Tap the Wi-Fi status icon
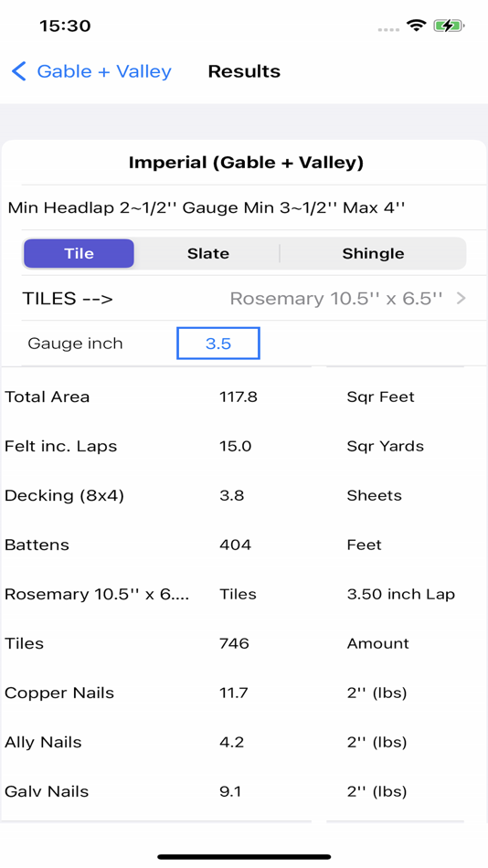Image resolution: width=488 pixels, height=868 pixels. 416,25
